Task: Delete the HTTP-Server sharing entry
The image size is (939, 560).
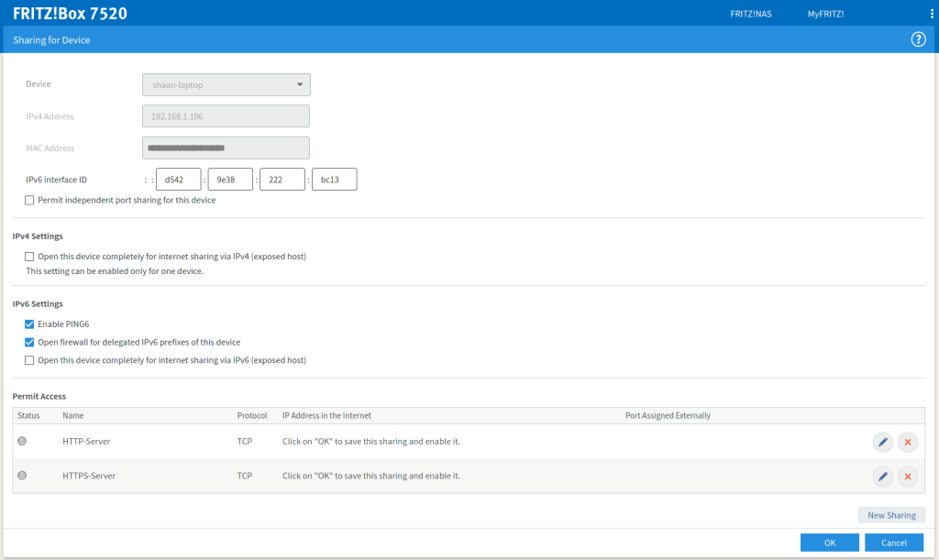Action: (907, 442)
